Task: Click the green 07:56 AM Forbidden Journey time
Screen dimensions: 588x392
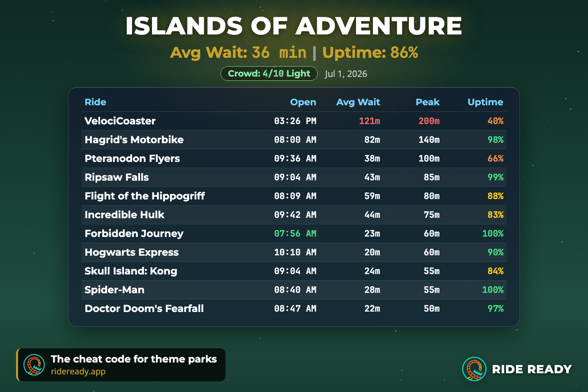Action: 295,234
